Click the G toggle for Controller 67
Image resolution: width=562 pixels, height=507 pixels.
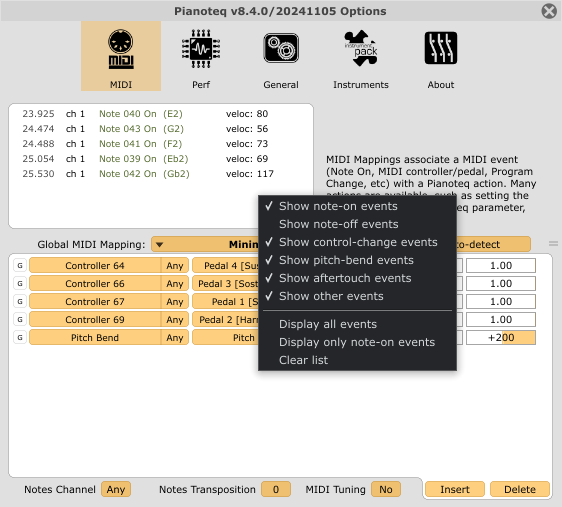pyautogui.click(x=20, y=301)
